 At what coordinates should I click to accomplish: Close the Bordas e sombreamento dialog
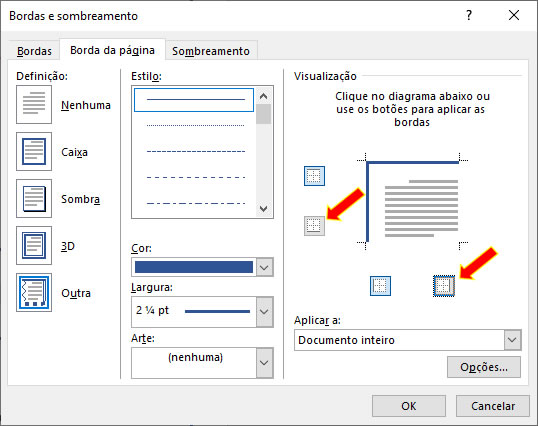click(514, 15)
